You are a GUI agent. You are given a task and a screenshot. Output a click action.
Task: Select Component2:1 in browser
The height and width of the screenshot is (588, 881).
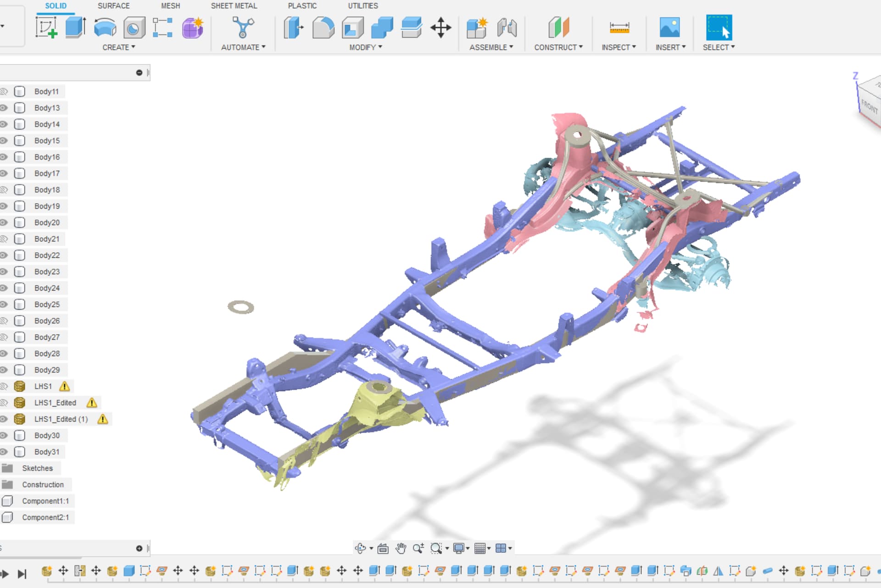tap(45, 517)
